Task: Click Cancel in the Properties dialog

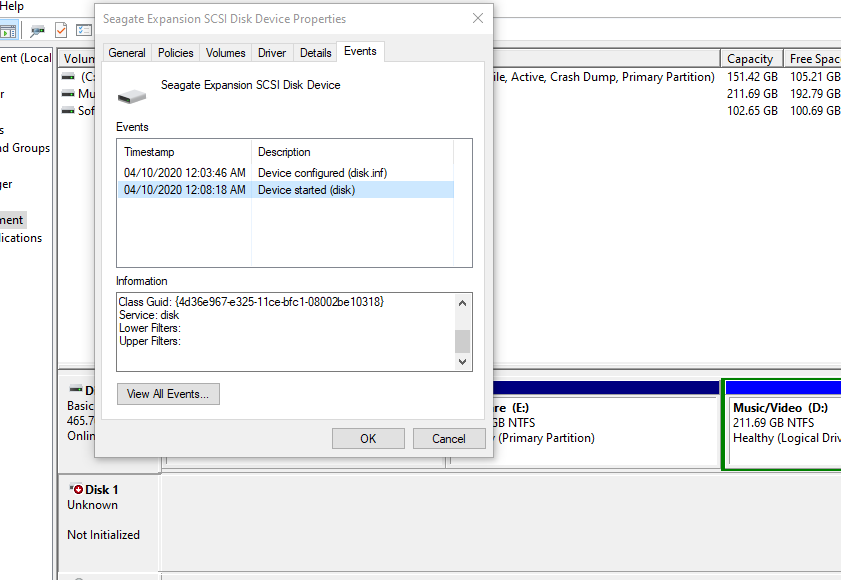Action: coord(449,438)
